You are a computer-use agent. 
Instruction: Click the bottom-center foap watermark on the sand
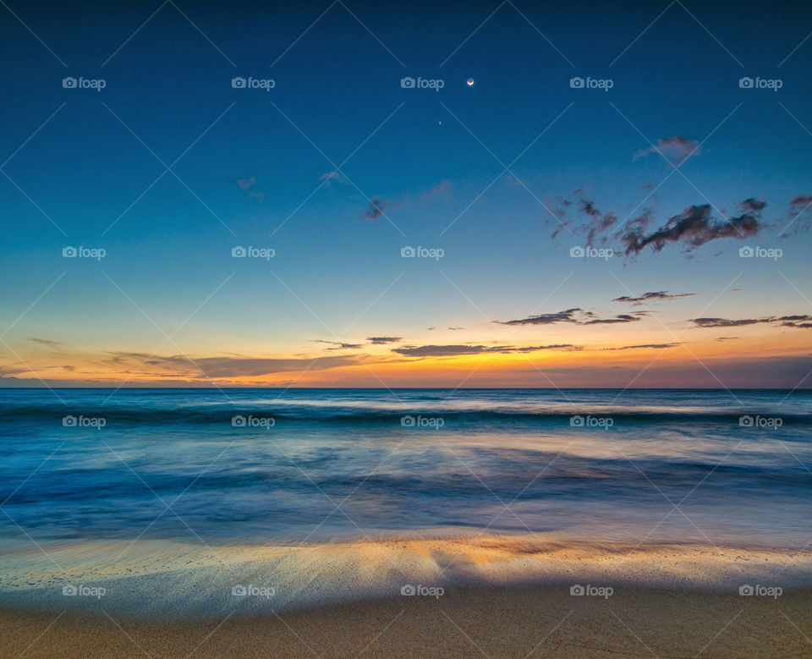tap(422, 591)
